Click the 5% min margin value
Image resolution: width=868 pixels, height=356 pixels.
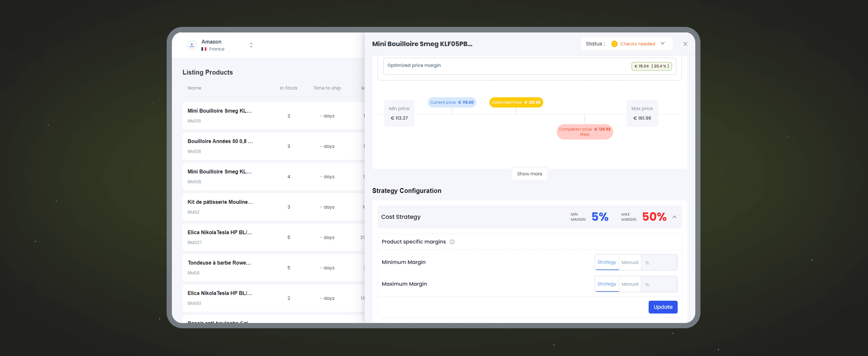pyautogui.click(x=600, y=217)
